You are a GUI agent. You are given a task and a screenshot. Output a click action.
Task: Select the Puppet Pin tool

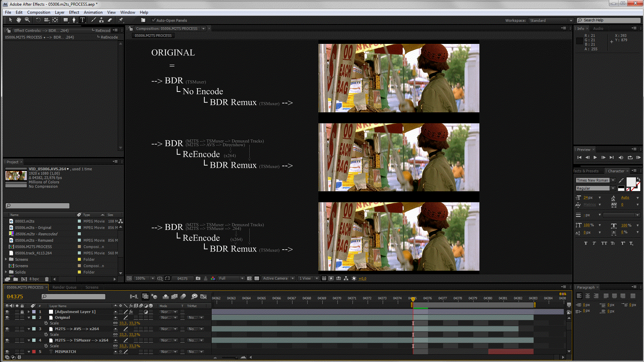click(121, 20)
